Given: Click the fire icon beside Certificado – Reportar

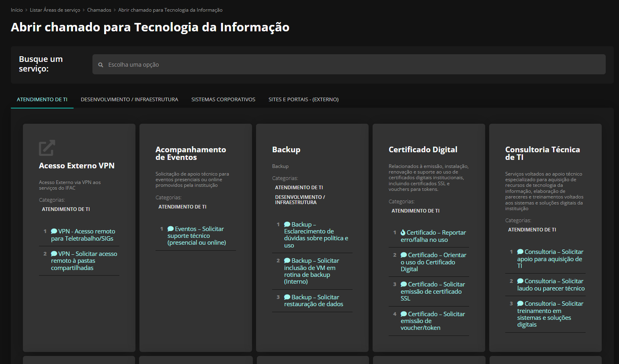Looking at the screenshot, I should (403, 233).
